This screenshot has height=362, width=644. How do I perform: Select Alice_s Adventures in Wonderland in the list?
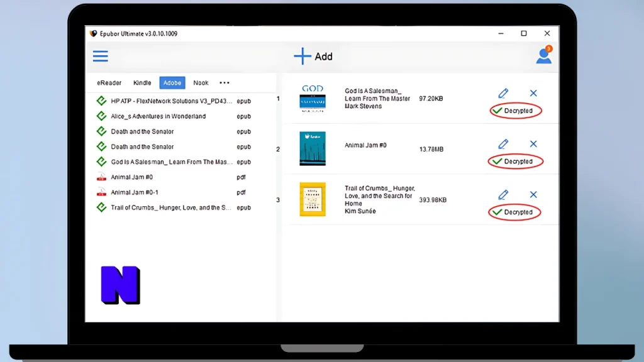tap(174, 116)
